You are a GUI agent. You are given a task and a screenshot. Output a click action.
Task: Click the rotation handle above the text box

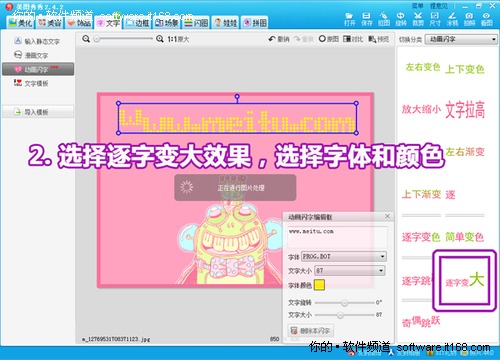(237, 97)
